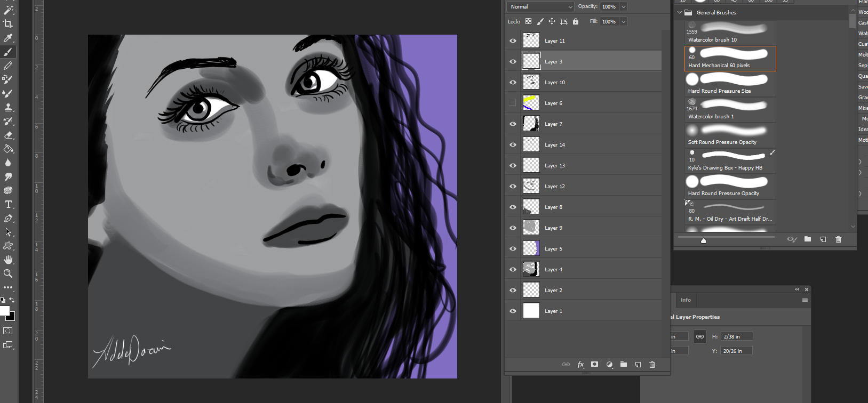Pick the Soft Round Pressure Opacity brush
This screenshot has height=403, width=868.
pyautogui.click(x=730, y=135)
